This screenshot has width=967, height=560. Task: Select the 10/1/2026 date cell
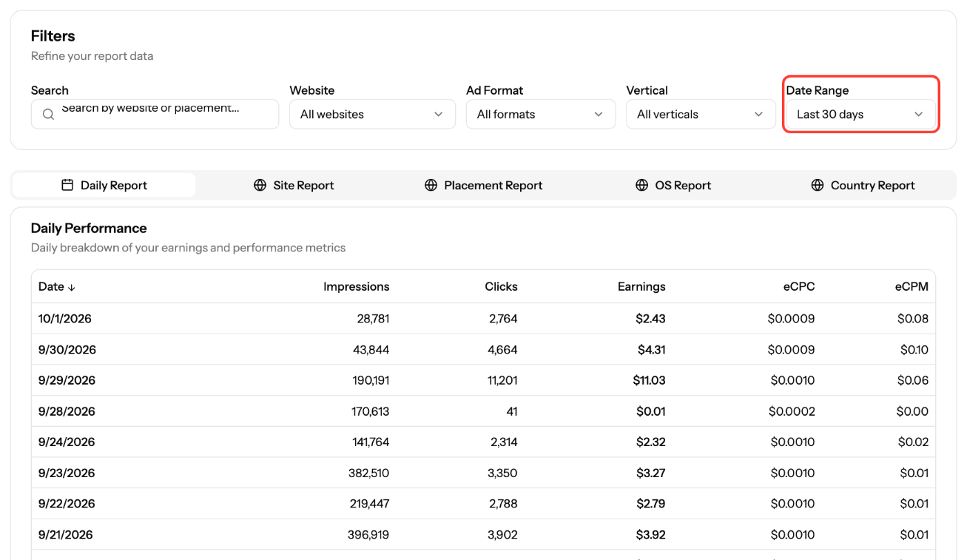(65, 319)
